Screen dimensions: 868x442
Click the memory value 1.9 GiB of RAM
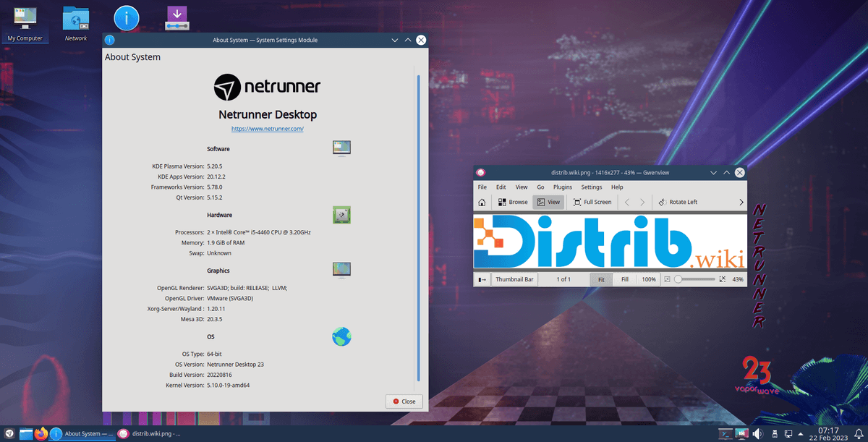click(226, 243)
